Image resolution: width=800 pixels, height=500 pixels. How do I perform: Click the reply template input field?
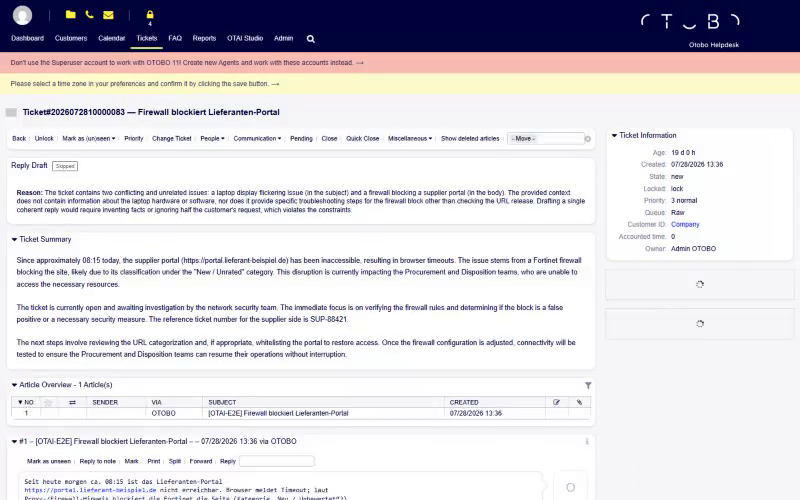[x=277, y=461]
